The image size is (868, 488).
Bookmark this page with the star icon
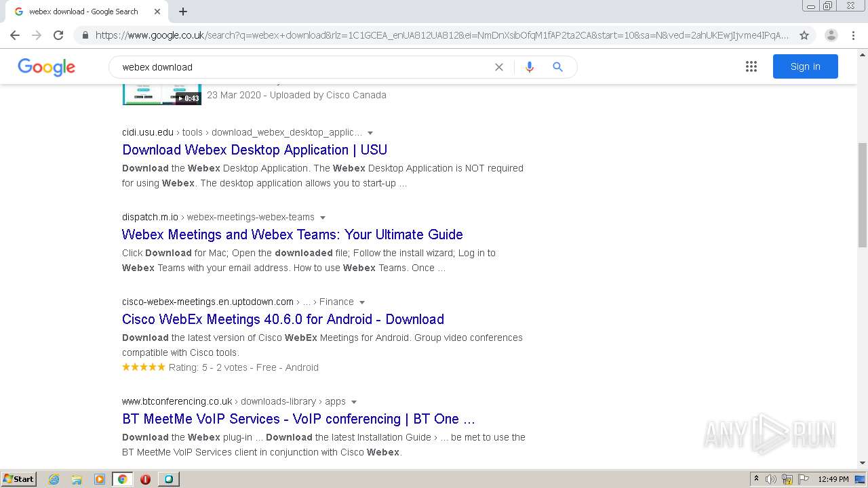coord(804,35)
